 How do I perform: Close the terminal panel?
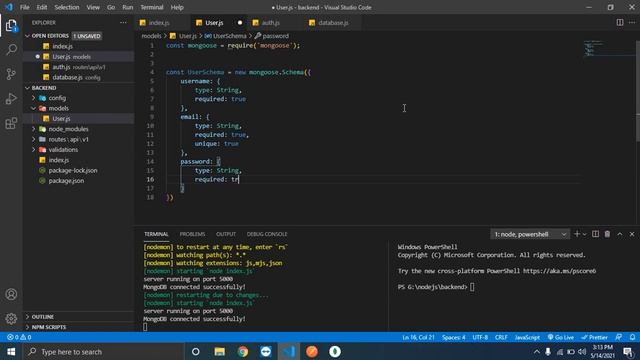pyautogui.click(x=632, y=234)
